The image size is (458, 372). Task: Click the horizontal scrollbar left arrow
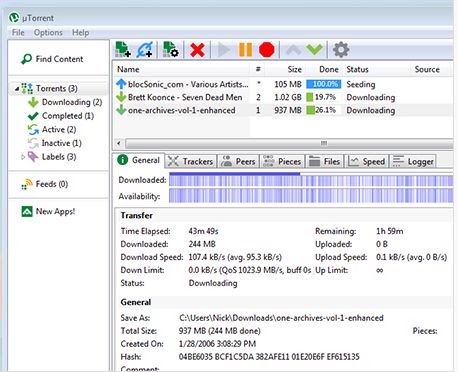click(119, 143)
